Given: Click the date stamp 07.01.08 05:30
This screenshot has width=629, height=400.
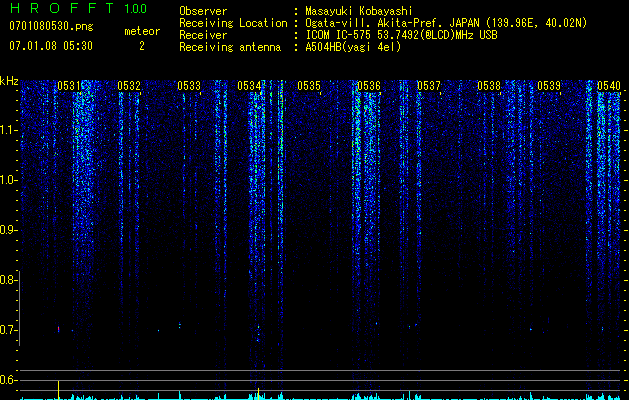Looking at the screenshot, I should point(51,46).
